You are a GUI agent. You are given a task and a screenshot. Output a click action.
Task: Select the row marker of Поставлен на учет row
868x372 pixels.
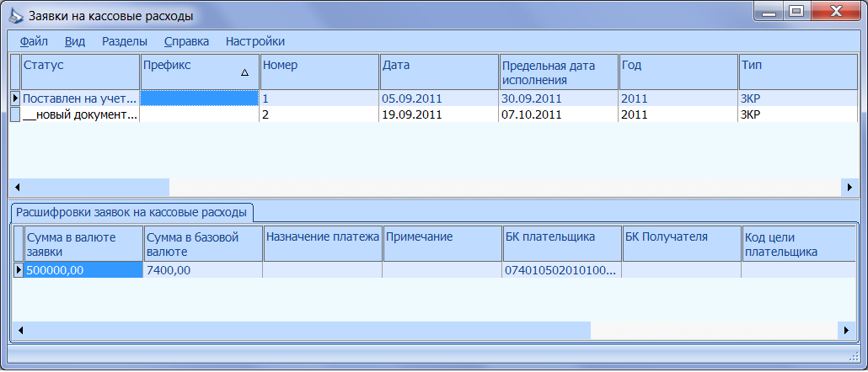[x=15, y=98]
